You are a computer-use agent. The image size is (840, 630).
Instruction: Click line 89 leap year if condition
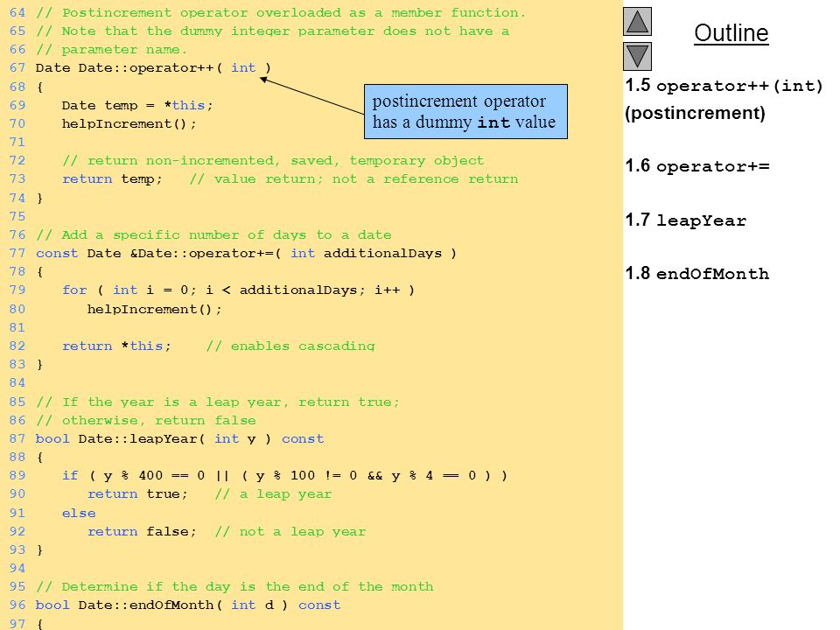coord(284,476)
